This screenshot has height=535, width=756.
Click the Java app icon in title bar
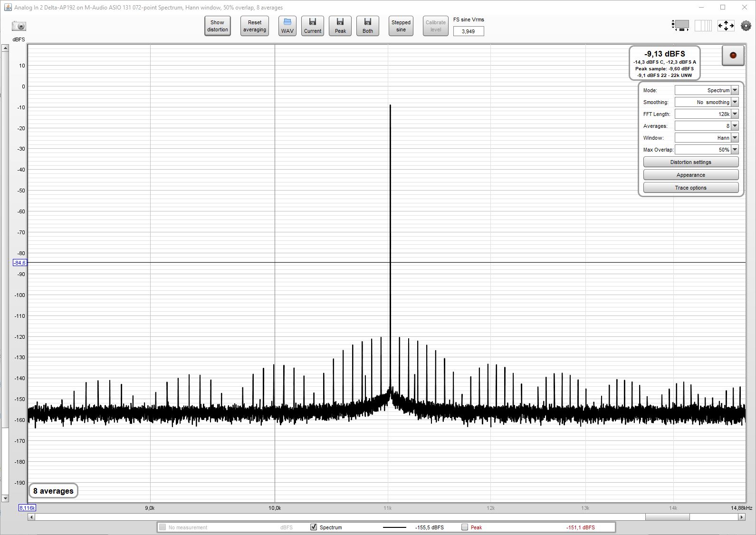(7, 7)
